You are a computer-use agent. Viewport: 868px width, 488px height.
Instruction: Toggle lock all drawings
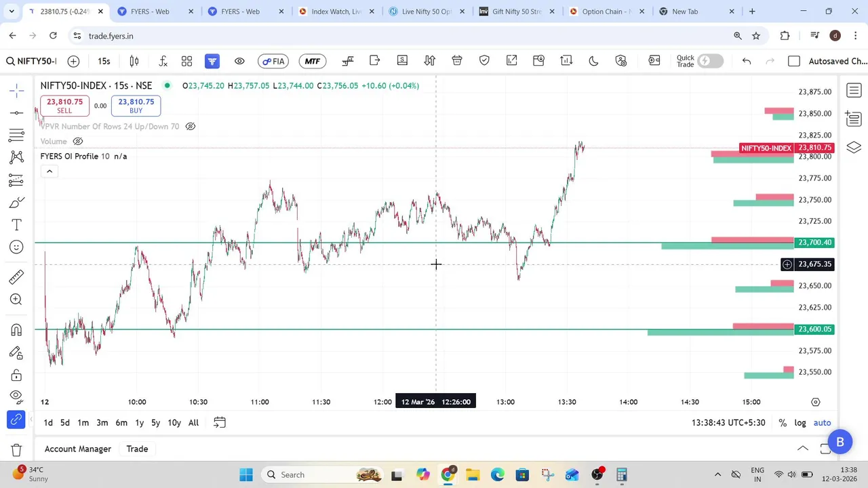tap(17, 375)
